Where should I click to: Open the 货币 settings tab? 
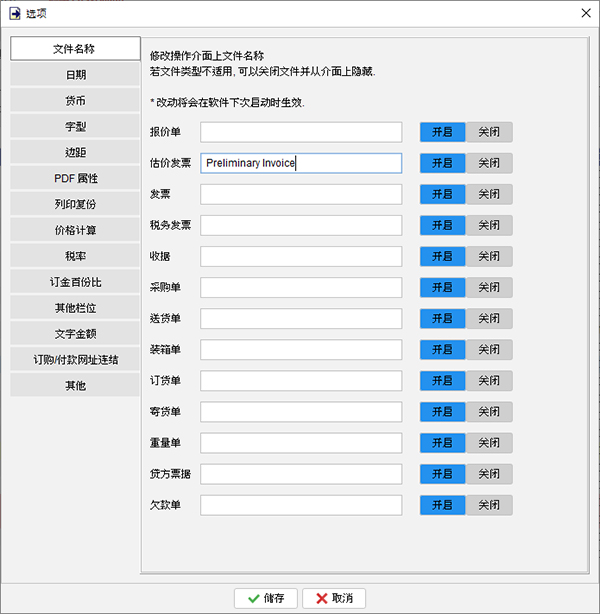click(x=75, y=100)
